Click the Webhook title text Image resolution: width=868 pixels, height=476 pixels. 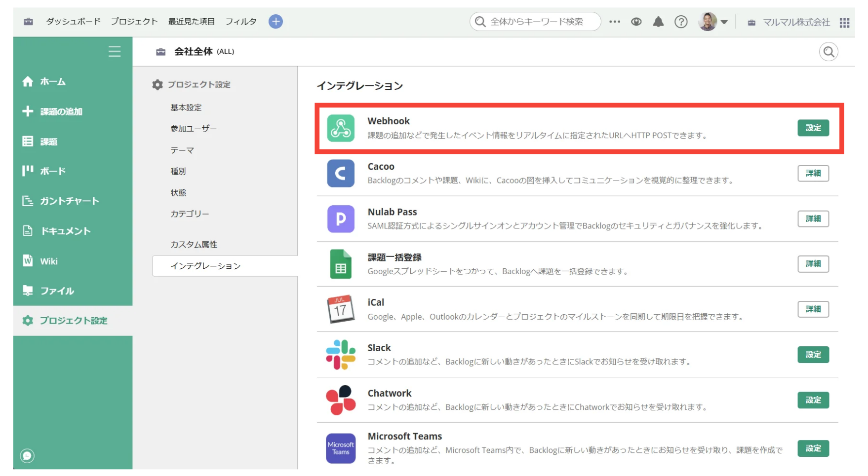click(x=389, y=121)
